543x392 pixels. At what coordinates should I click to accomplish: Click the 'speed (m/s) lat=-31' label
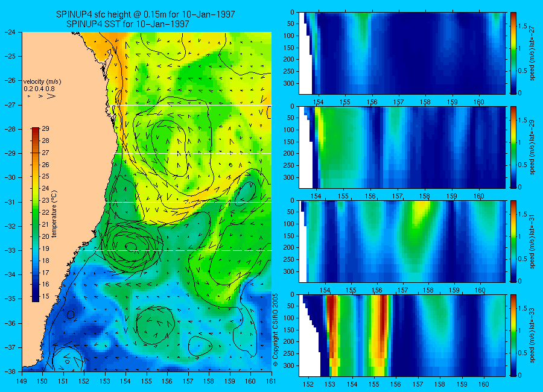(x=532, y=241)
